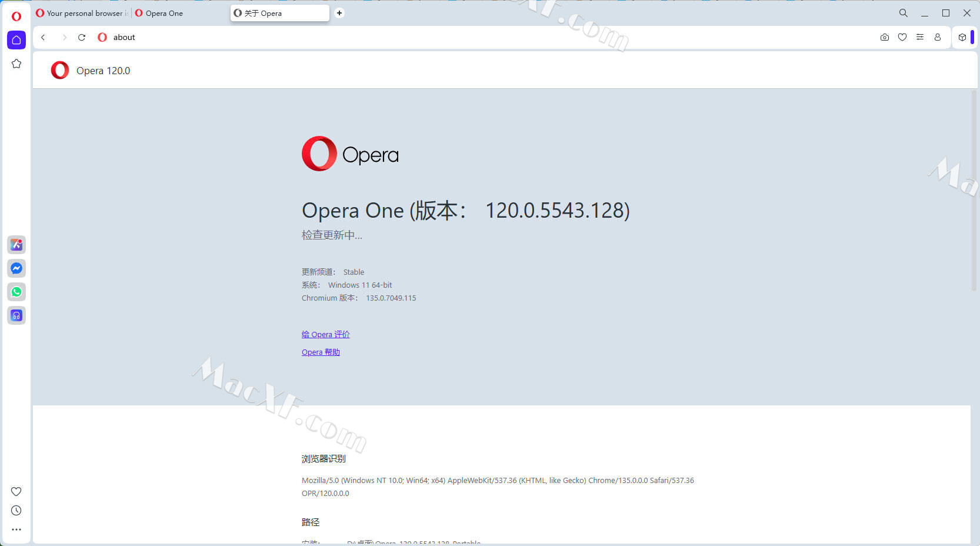
Task: Click the '浏览器识别' section heading
Action: pos(324,458)
